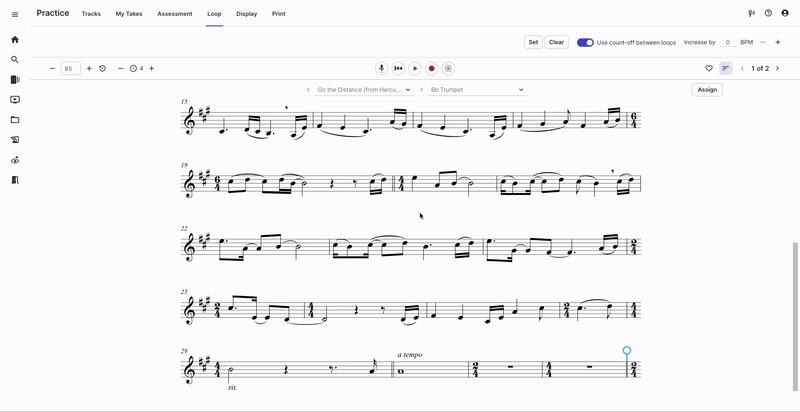Rewind to beginning of the piece
800x412 pixels.
pyautogui.click(x=398, y=68)
